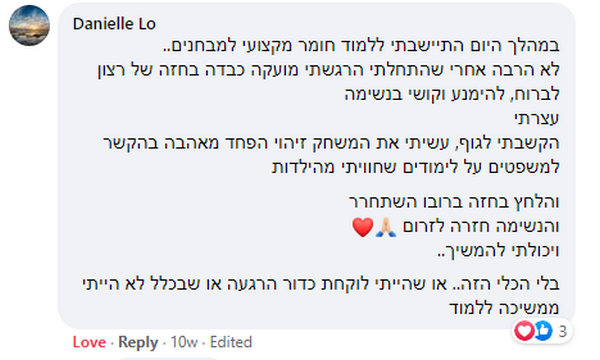Click the red heart reaction icon in reactions summary
Image resolution: width=600 pixels, height=360 pixels.
(x=524, y=331)
